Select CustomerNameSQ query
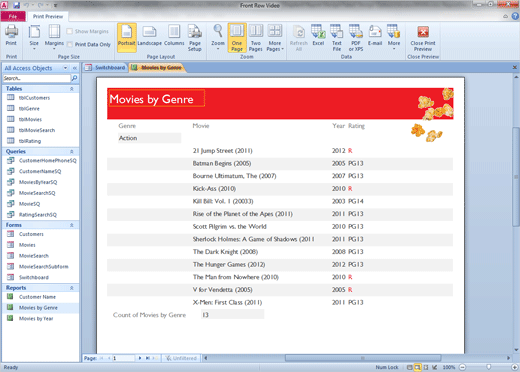The width and height of the screenshot is (520, 372). [x=41, y=171]
